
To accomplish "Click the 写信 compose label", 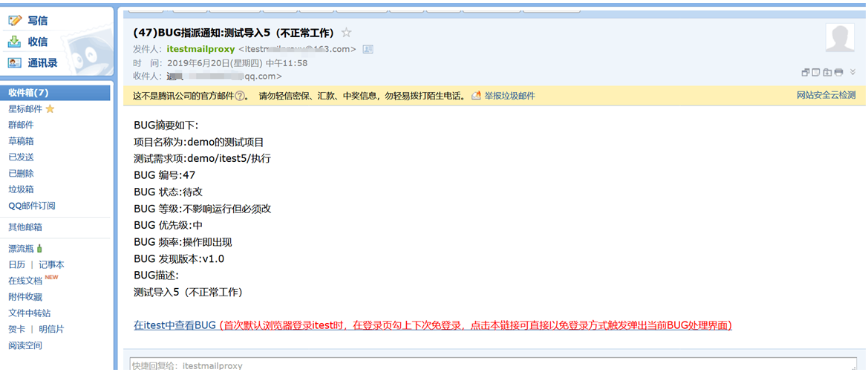I will click(x=38, y=21).
